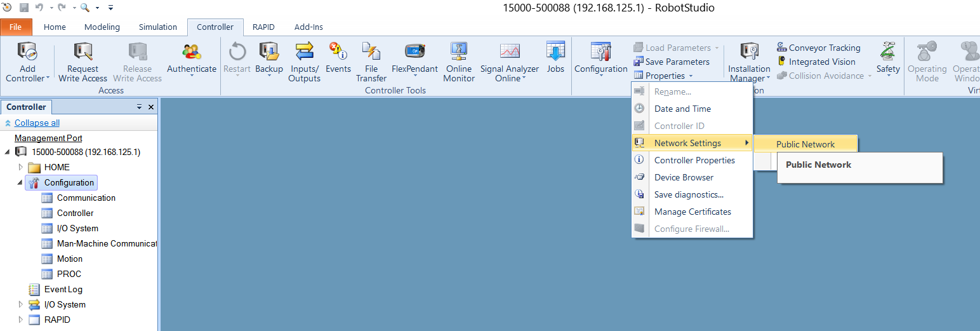Viewport: 980px width, 331px height.
Task: Choose Public Network submenu entry
Action: pyautogui.click(x=805, y=144)
